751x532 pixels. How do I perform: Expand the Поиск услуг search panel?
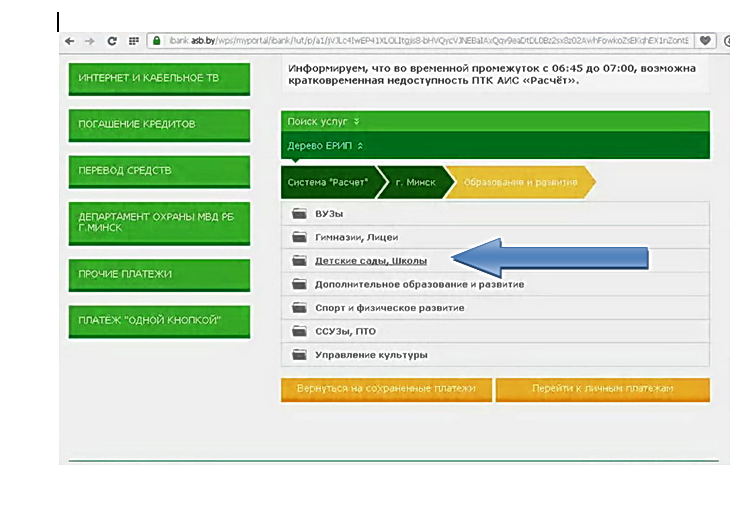pos(323,121)
